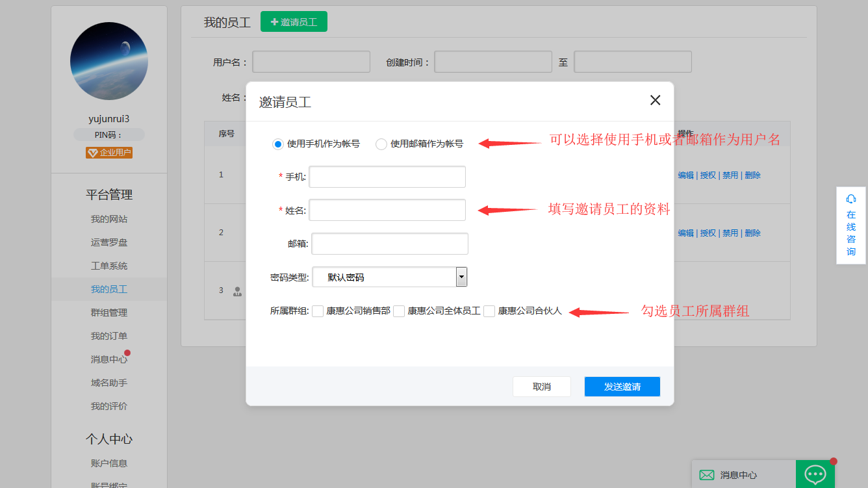
Task: Click the 在线咨询 headset icon
Action: (850, 199)
